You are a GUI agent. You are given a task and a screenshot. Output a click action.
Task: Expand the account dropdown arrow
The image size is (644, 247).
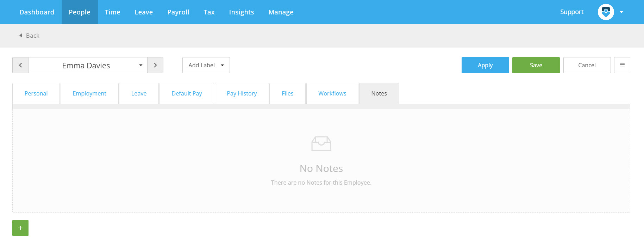pyautogui.click(x=621, y=12)
